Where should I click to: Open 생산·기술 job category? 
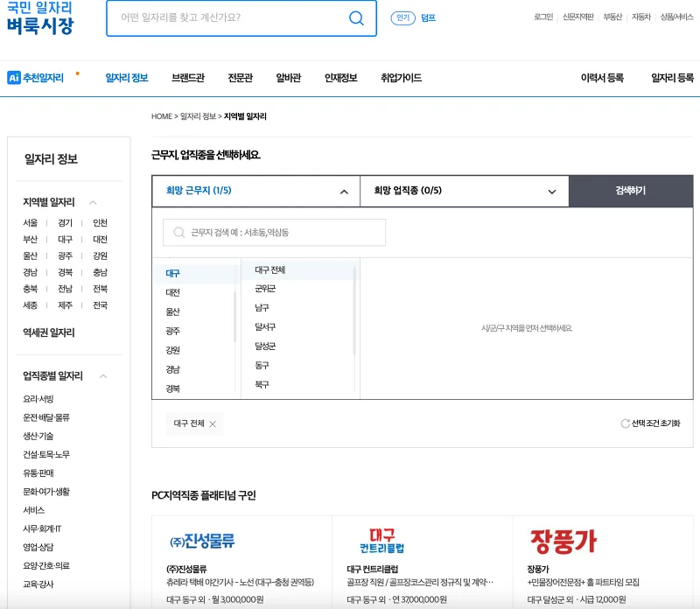coord(38,436)
